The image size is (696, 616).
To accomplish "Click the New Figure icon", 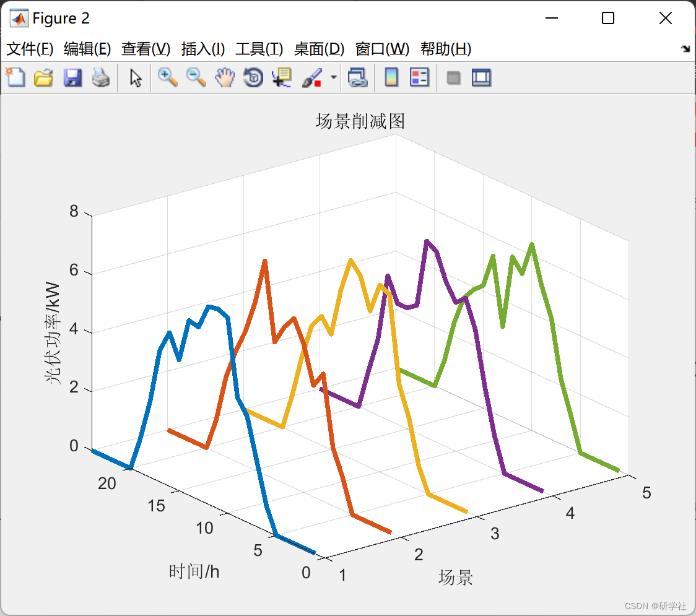I will coord(16,77).
